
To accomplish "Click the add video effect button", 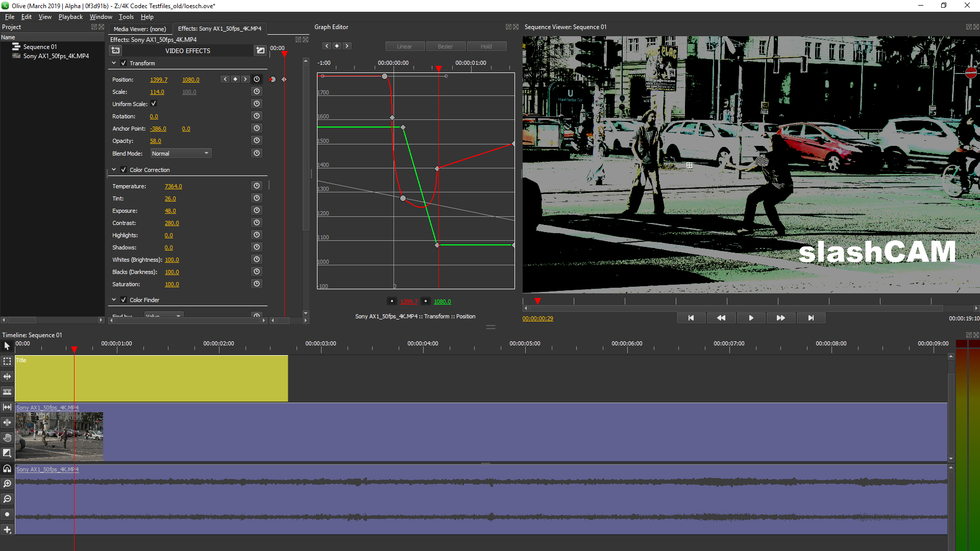I will tap(116, 51).
